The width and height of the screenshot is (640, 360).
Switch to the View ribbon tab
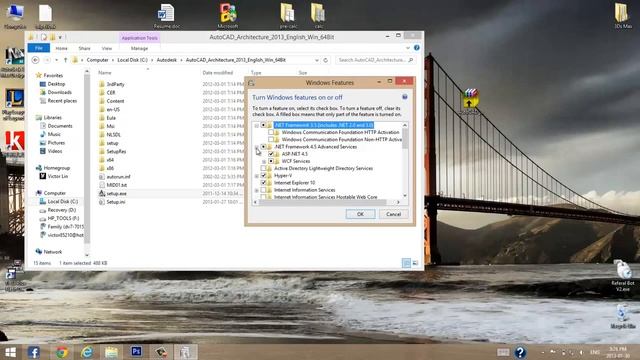pos(107,48)
